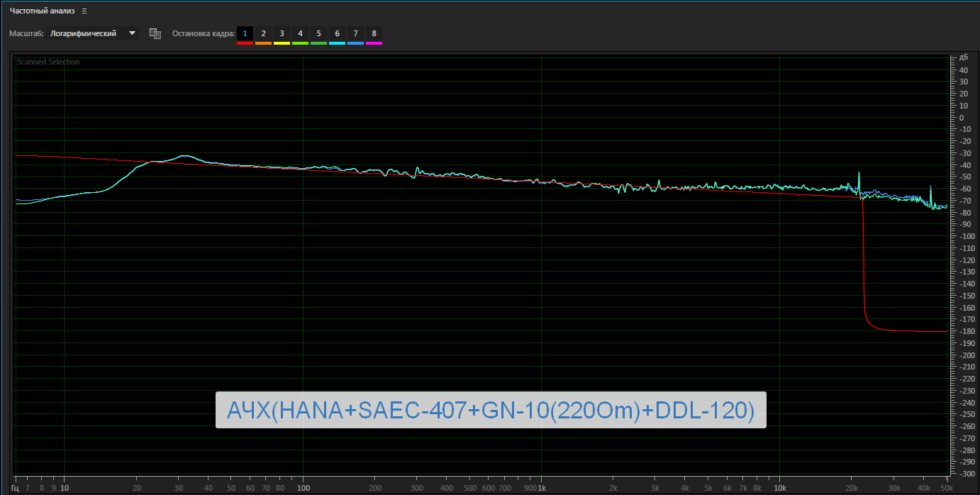Activate hold frame 6 cyan button
Screen dimensions: 980x495
click(x=337, y=33)
